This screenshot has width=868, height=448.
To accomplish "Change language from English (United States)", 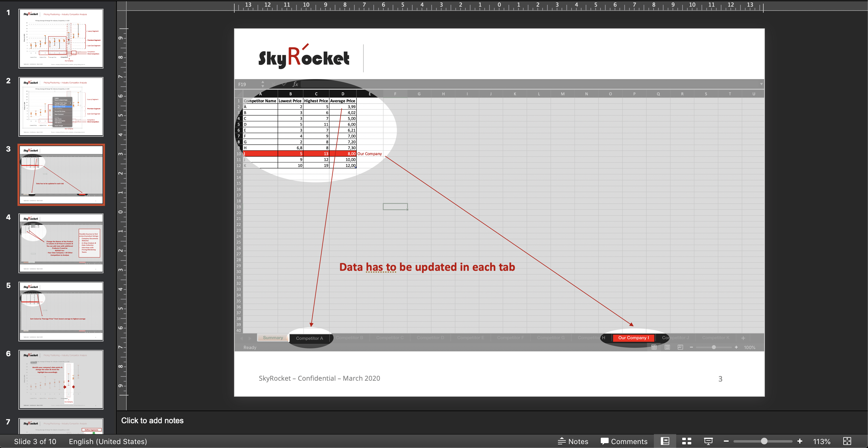I will (x=108, y=441).
